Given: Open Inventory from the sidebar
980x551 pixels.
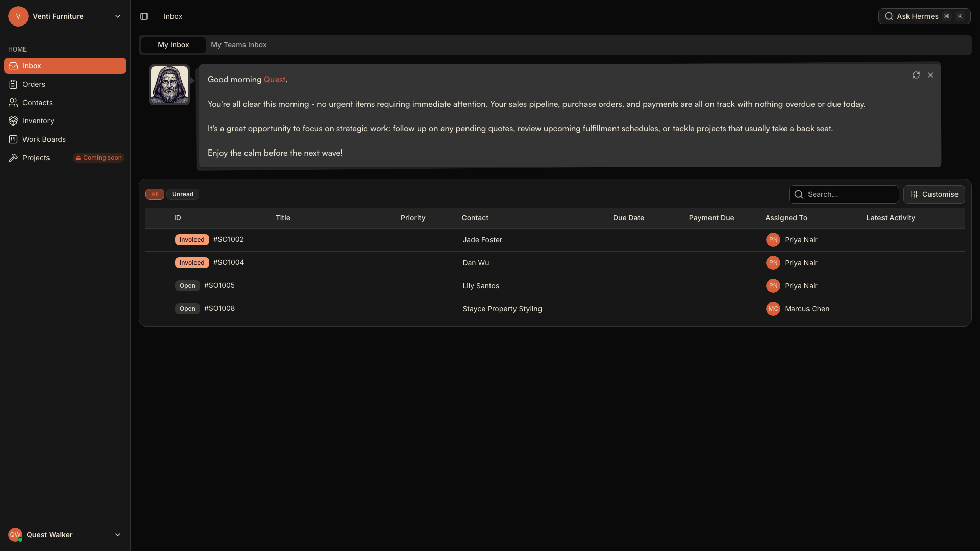Looking at the screenshot, I should coord(65,121).
